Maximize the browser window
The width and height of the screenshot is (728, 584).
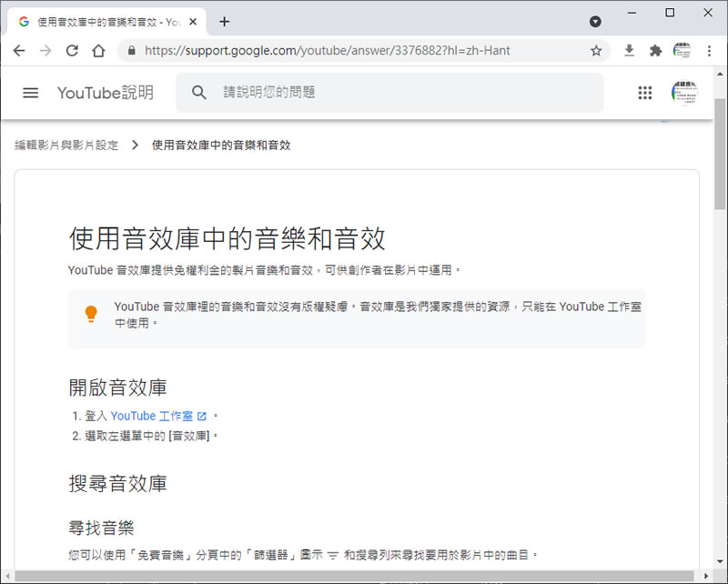[x=670, y=13]
